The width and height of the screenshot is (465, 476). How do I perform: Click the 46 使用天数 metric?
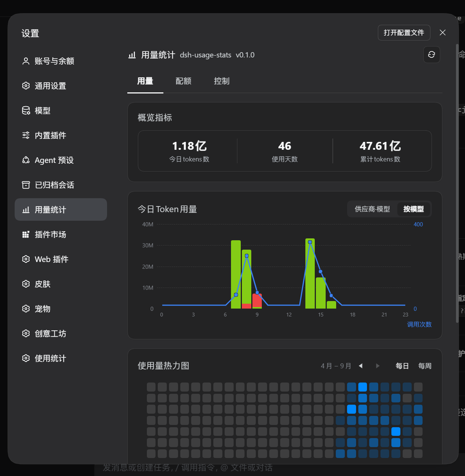coord(285,151)
